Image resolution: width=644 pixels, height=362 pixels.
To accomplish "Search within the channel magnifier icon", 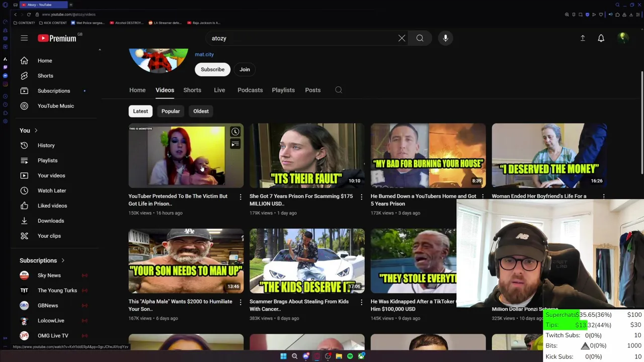I will [x=339, y=90].
